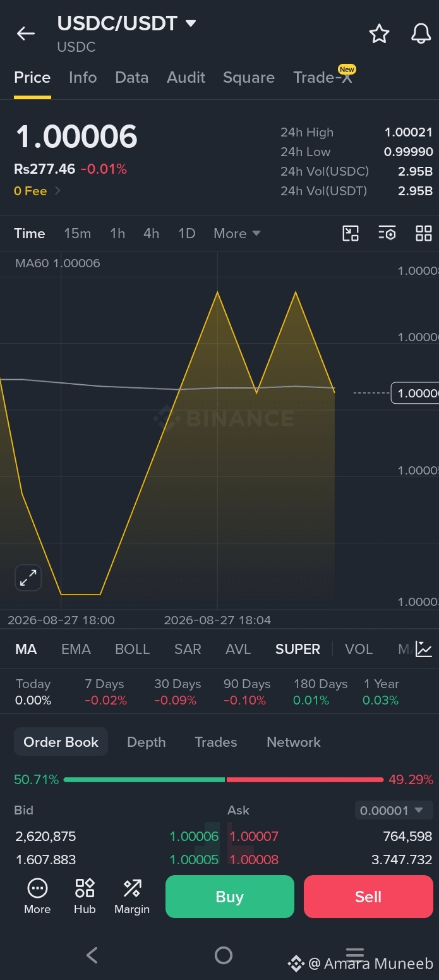Tap the 24h Low value 0.99990

point(409,152)
